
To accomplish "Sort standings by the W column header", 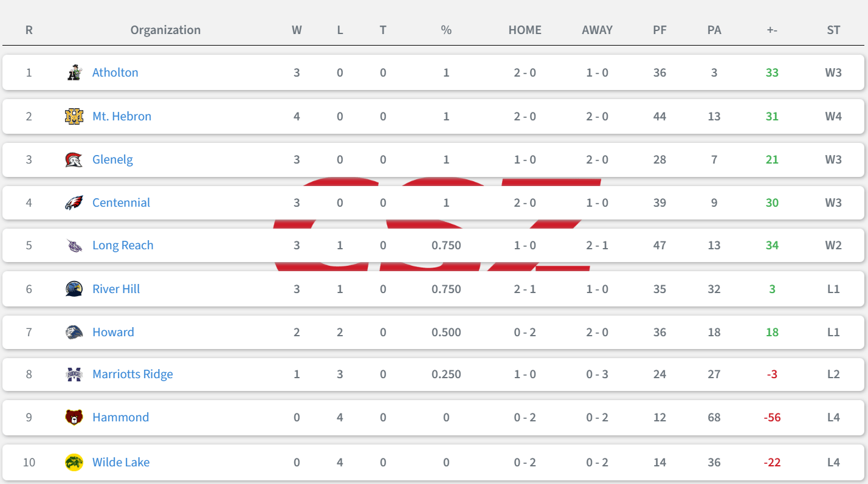I will 297,30.
